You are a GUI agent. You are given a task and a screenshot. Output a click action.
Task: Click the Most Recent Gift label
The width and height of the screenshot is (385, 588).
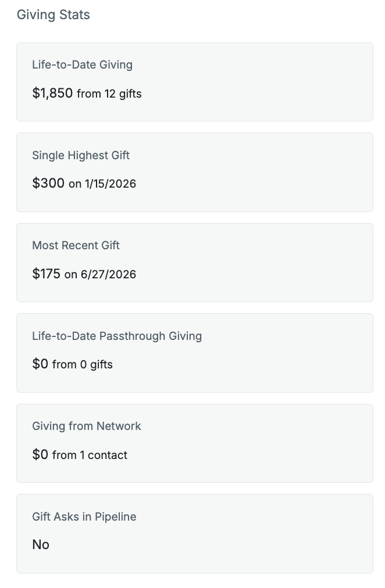pos(76,245)
